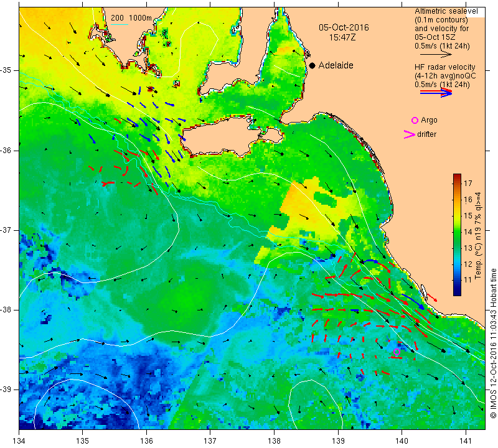Click the time label 15:47Z
The height and width of the screenshot is (448, 498).
[x=342, y=37]
